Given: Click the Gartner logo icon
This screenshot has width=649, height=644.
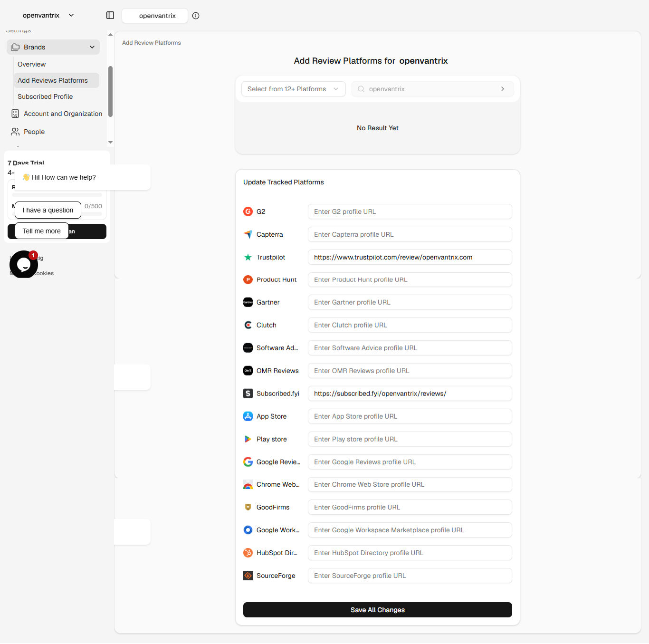Looking at the screenshot, I should (x=248, y=302).
